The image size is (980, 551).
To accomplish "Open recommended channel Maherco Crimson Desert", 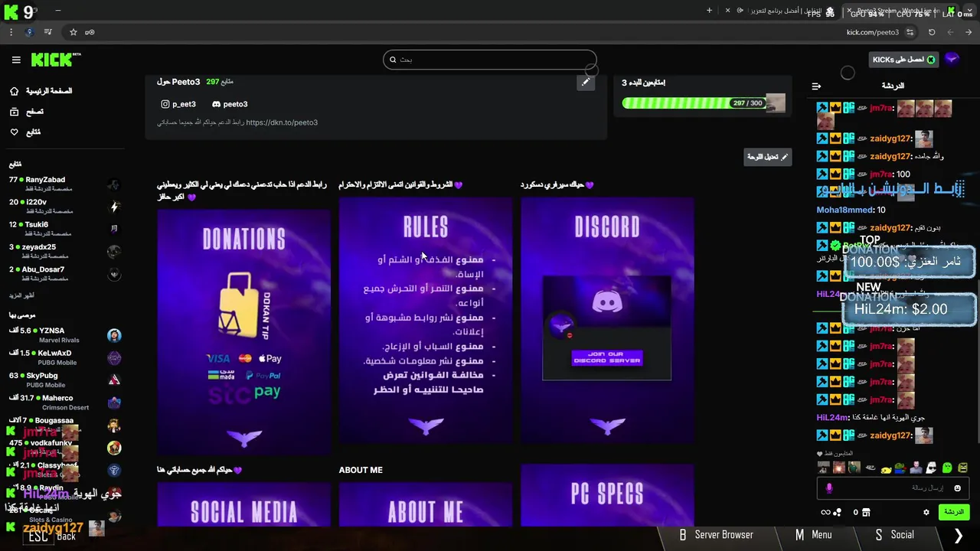I will coord(64,402).
